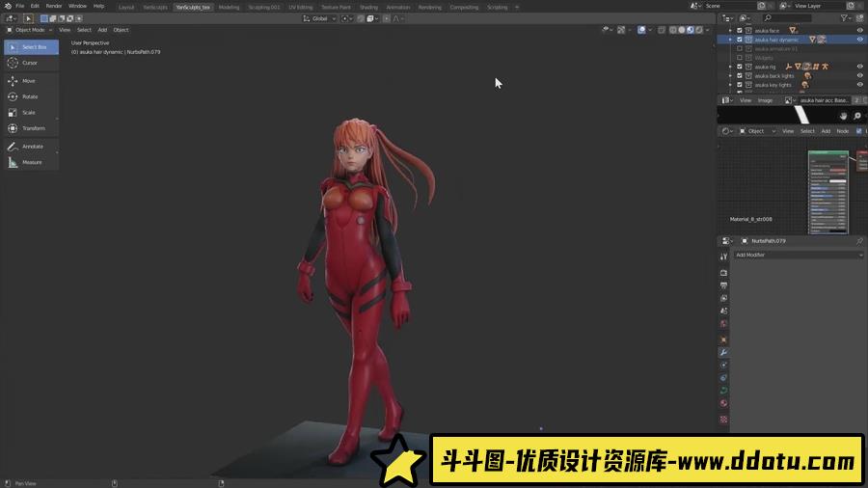The width and height of the screenshot is (868, 488).
Task: Open the Global transform orientation dropdown
Action: click(x=319, y=18)
